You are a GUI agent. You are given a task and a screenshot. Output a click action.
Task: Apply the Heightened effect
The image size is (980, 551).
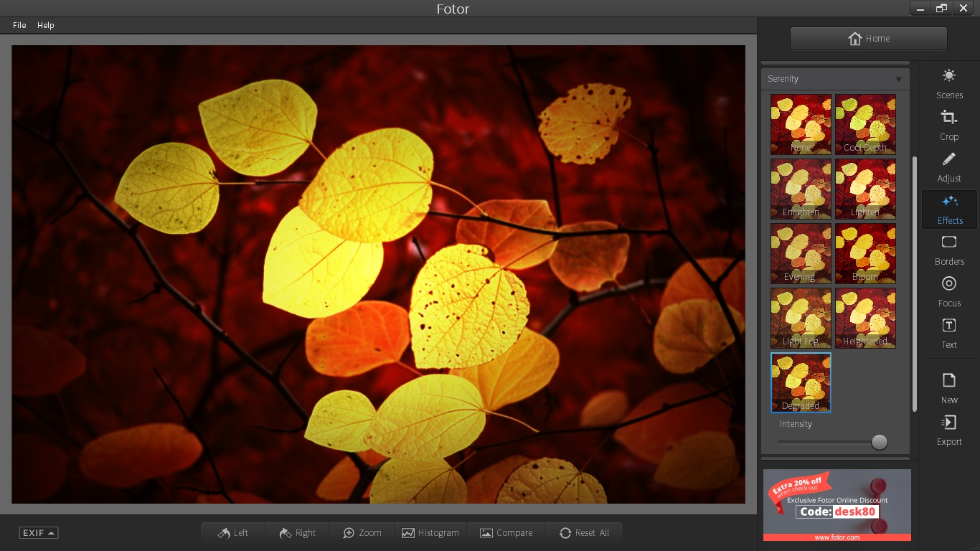pos(865,318)
